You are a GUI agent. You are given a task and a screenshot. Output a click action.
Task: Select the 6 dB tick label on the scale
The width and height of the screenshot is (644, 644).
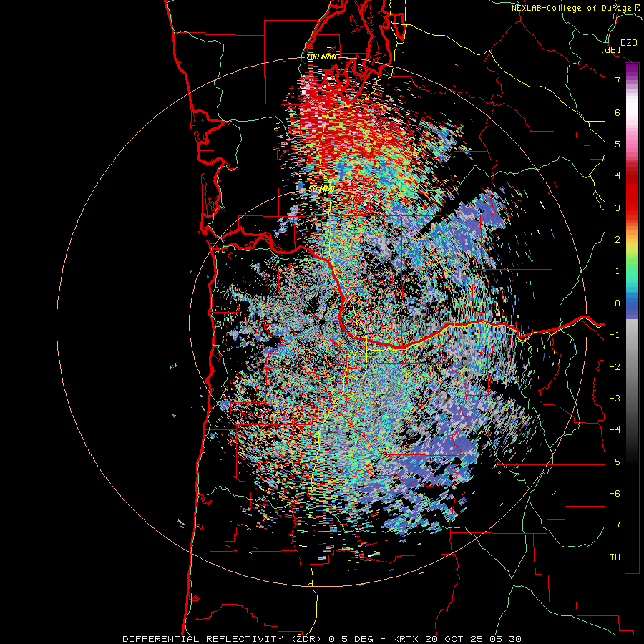(x=618, y=112)
